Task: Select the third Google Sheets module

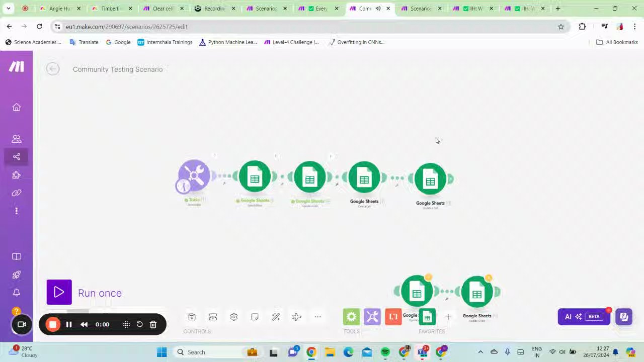Action: [364, 176]
